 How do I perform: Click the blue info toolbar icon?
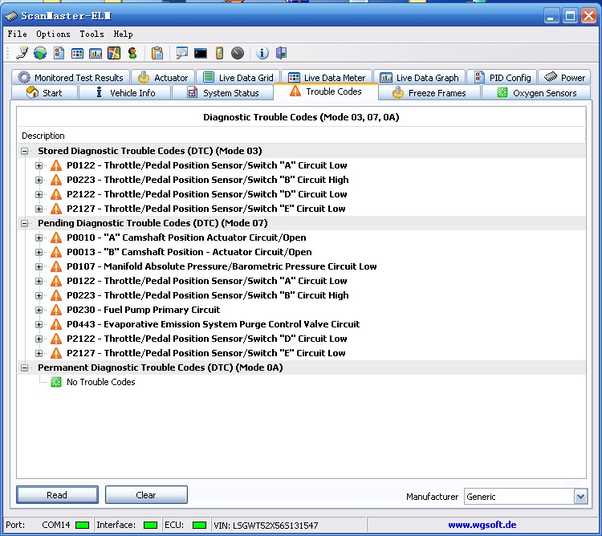pos(262,53)
